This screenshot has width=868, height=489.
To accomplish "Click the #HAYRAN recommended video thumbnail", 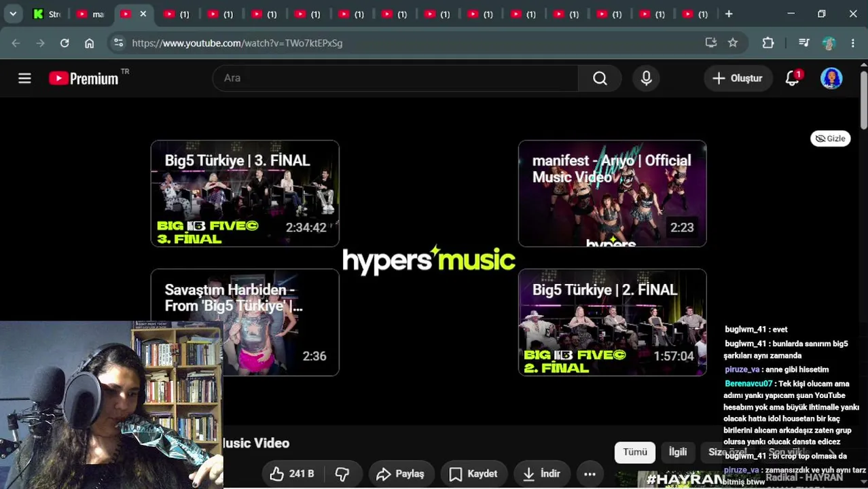I will click(681, 479).
